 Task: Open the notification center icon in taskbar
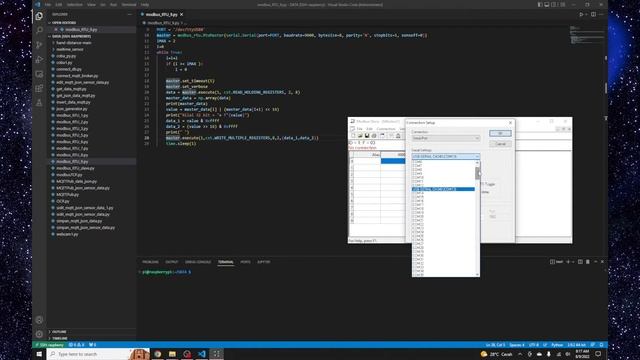click(x=598, y=354)
